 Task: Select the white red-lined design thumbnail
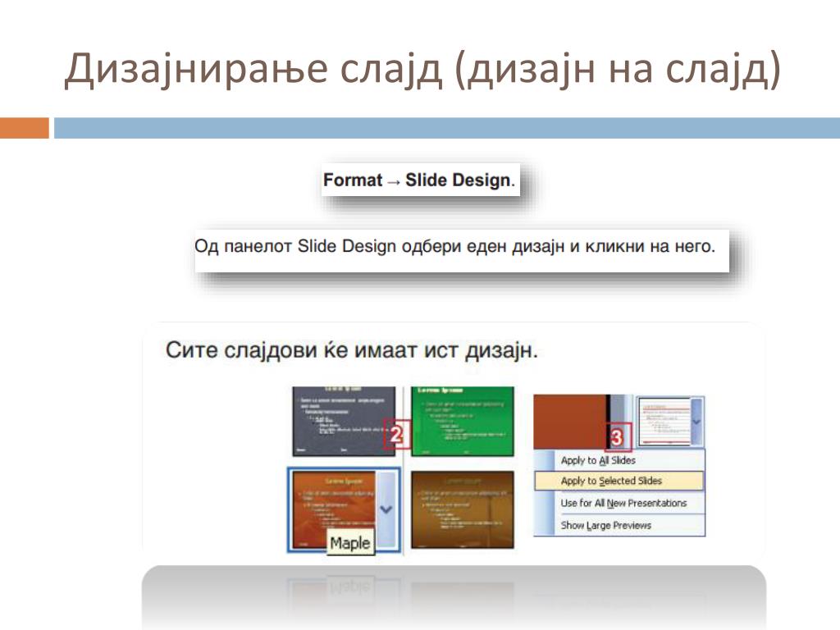click(664, 422)
